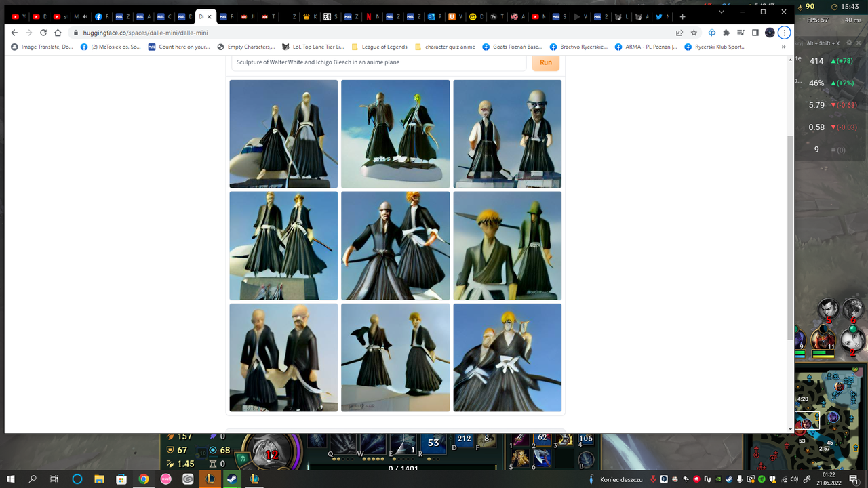Screen dimensions: 868x488
Task: Open the Image Translate bookmark
Action: point(41,47)
